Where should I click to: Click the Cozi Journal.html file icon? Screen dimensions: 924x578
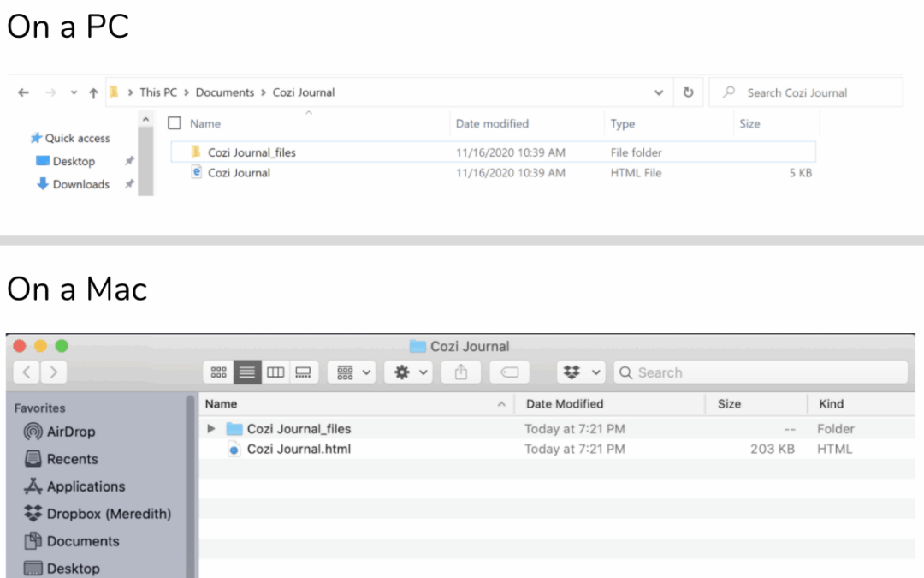234,450
